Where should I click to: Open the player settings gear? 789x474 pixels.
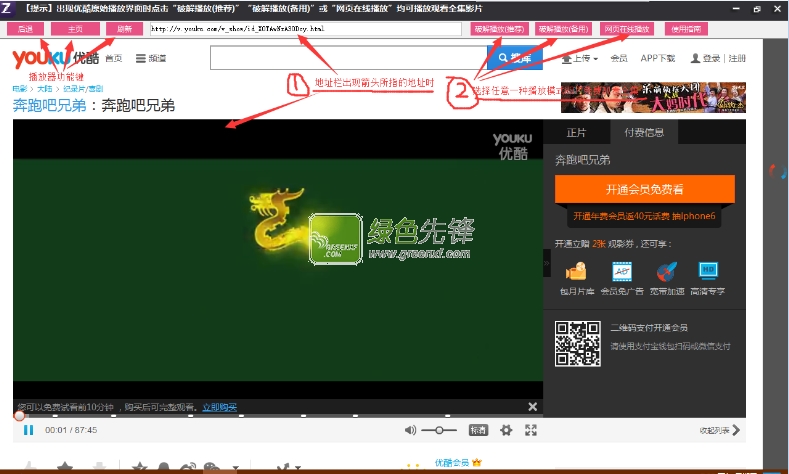[506, 430]
